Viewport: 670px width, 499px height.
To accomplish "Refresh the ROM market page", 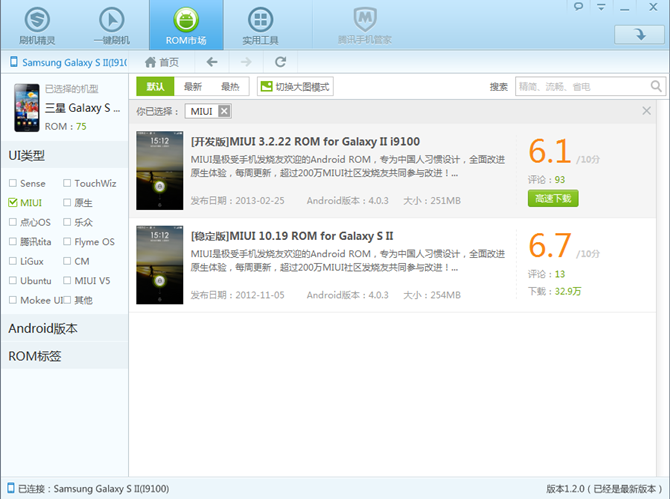I will 280,62.
